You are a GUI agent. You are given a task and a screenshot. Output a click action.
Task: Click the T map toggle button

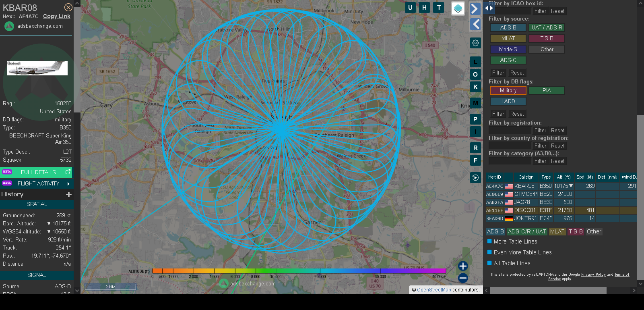pos(439,7)
